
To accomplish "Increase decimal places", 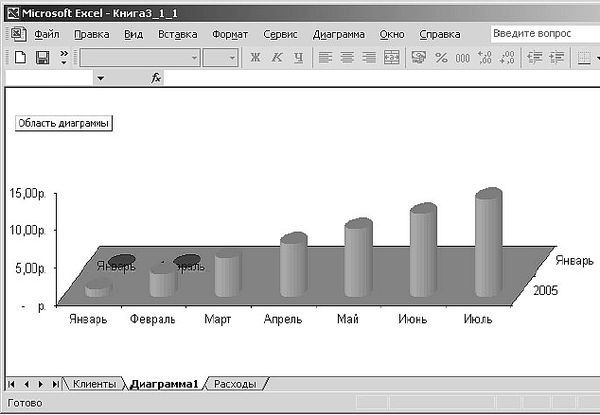I will click(x=485, y=58).
